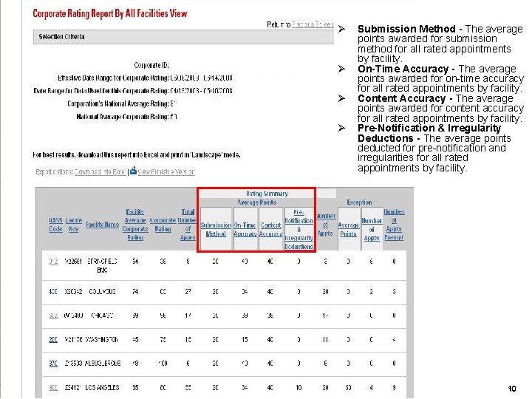
Task: Open the NASS code link in the Columbus row
Action: click(x=54, y=291)
